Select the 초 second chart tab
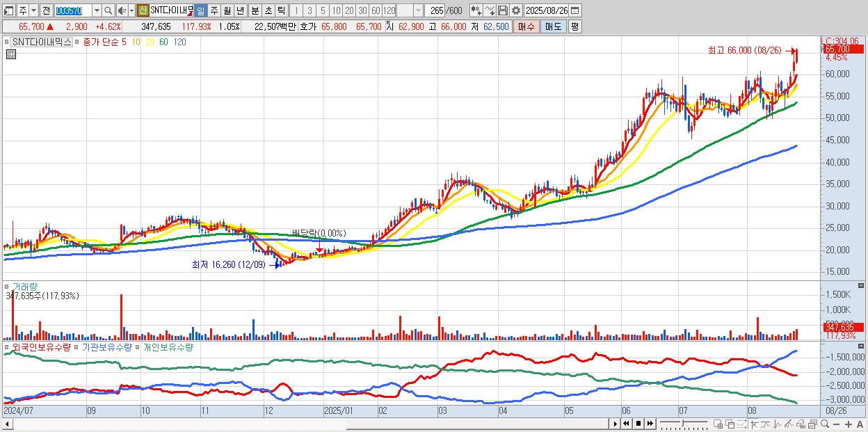868x432 pixels. [x=268, y=10]
